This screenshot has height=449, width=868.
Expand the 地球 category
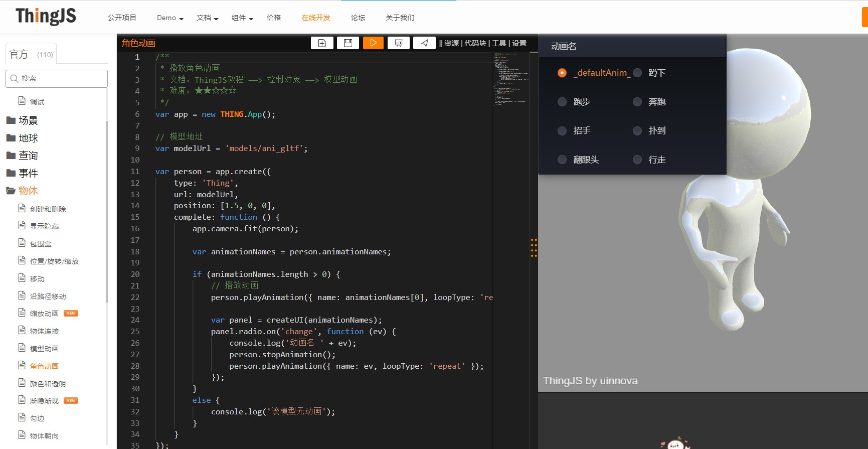click(28, 138)
